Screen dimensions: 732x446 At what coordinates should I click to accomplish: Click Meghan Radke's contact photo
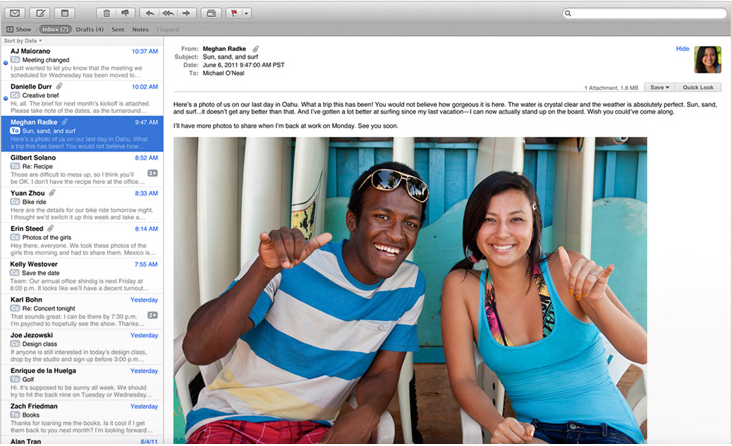point(708,59)
